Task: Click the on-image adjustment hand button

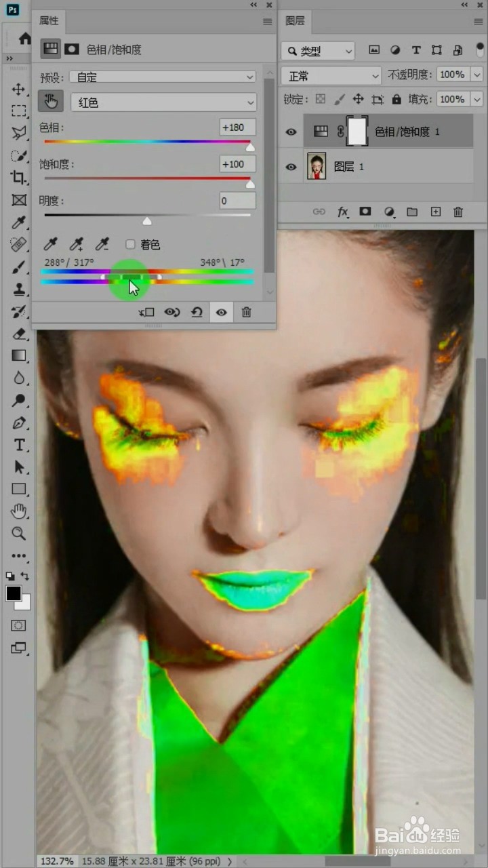Action: pos(51,102)
